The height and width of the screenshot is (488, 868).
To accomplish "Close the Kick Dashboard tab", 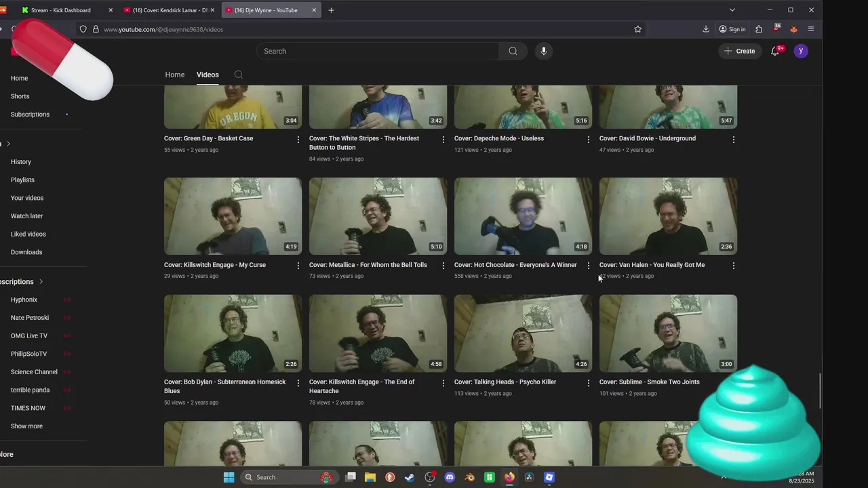I will tap(111, 10).
